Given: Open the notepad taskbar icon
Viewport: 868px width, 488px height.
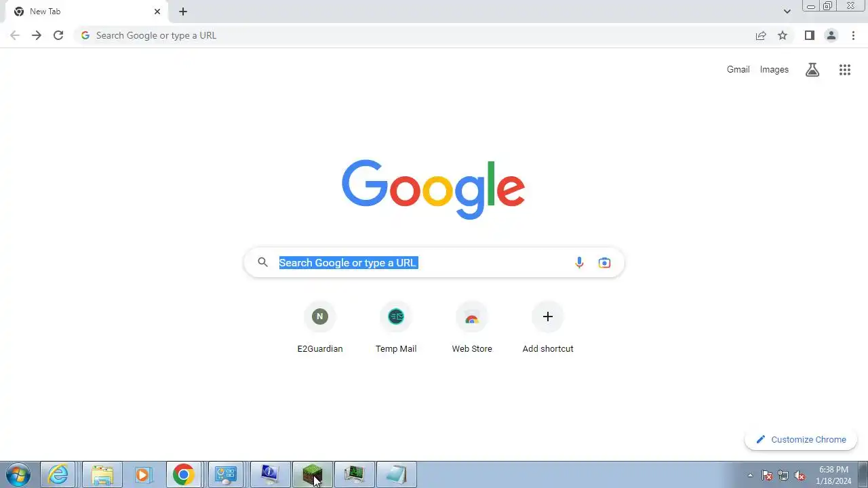Looking at the screenshot, I should coord(396,474).
